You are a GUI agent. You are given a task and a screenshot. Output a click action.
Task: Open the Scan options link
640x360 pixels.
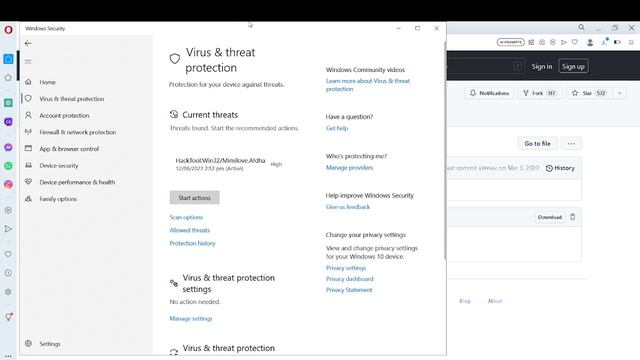click(x=186, y=217)
